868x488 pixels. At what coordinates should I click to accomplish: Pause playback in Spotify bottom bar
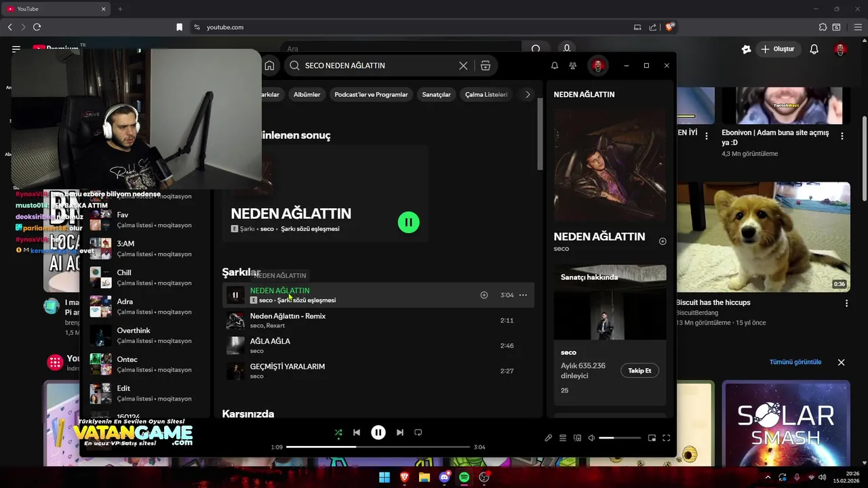(x=378, y=432)
